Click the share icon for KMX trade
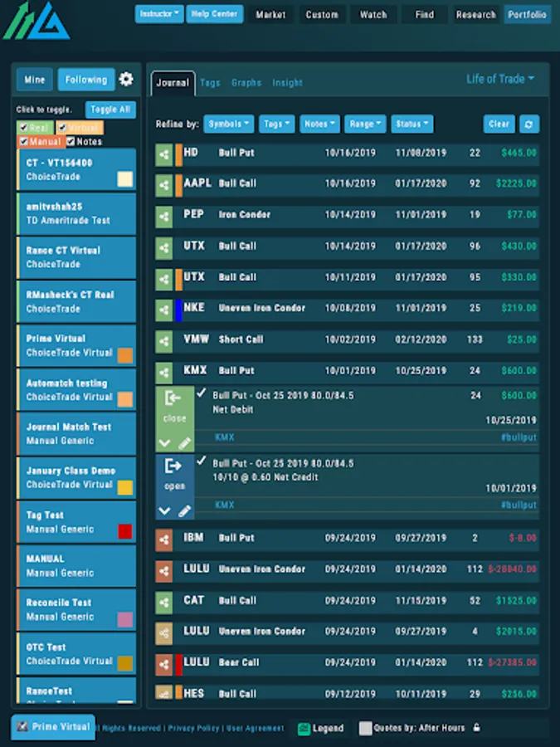 (163, 373)
